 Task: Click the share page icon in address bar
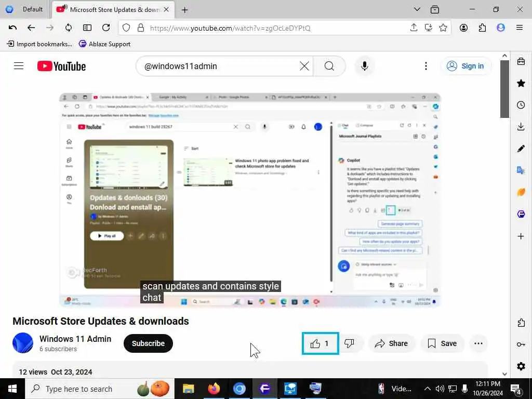[414, 28]
